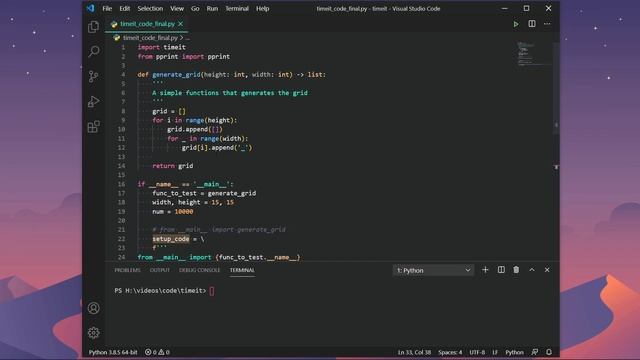Screen dimensions: 640x360
Task: Maximize panel size with chevron up
Action: (532, 270)
